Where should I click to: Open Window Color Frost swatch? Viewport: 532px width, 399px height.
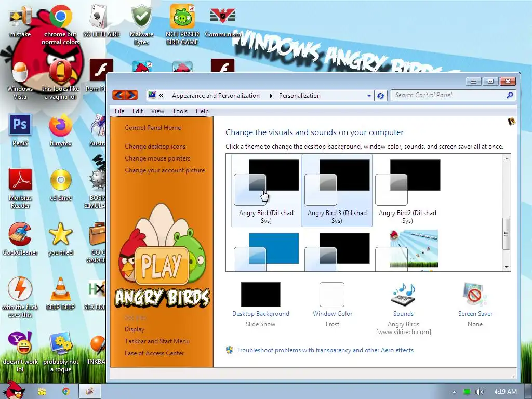click(332, 304)
